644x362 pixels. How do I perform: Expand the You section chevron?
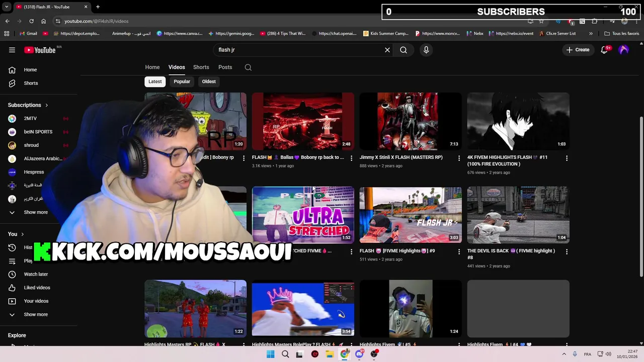pos(22,234)
